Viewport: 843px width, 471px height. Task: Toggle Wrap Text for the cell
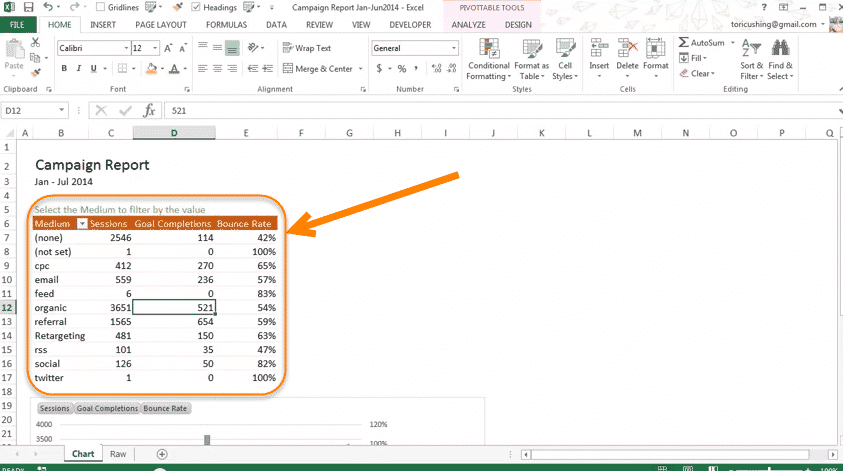coord(307,48)
